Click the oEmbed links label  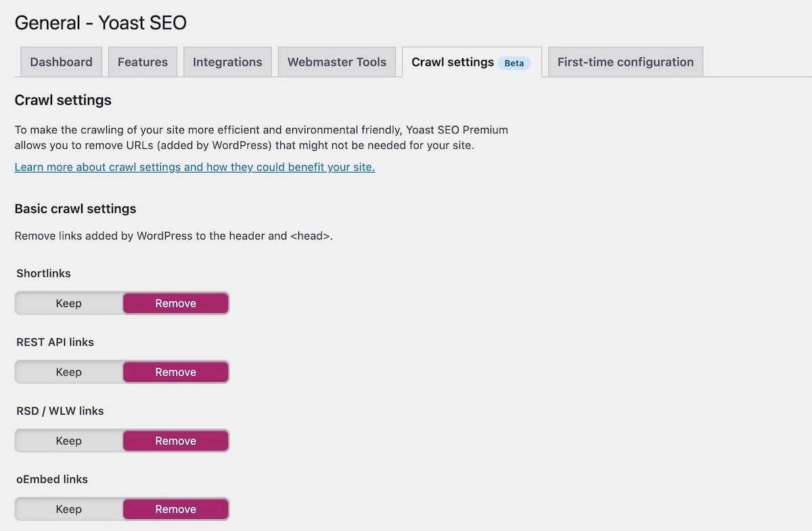pyautogui.click(x=52, y=479)
